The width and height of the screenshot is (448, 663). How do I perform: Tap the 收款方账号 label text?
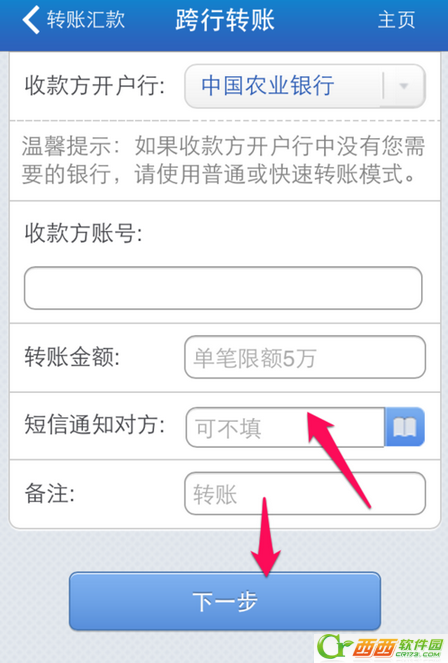tap(83, 233)
